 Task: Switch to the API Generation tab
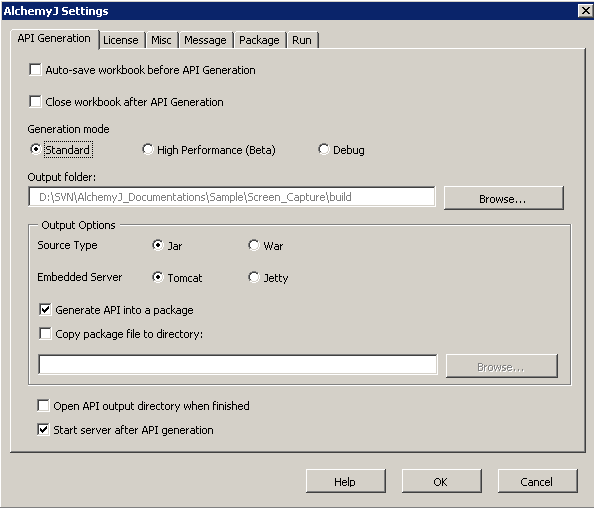click(54, 39)
